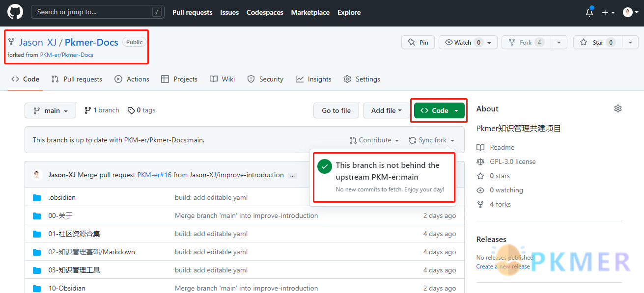This screenshot has width=644, height=293.
Task: Focus the Search or jump to field
Action: pos(98,12)
